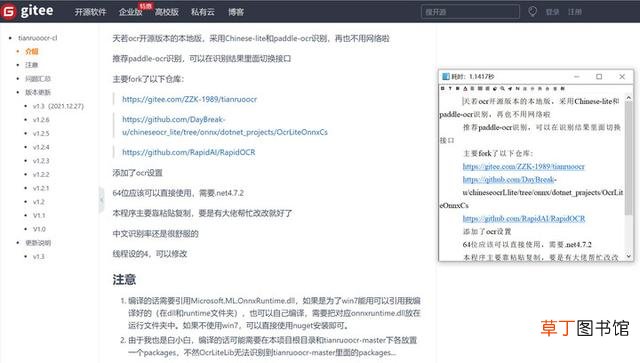This screenshot has width=640, height=363.
Task: Open 博客 menu item
Action: click(236, 12)
